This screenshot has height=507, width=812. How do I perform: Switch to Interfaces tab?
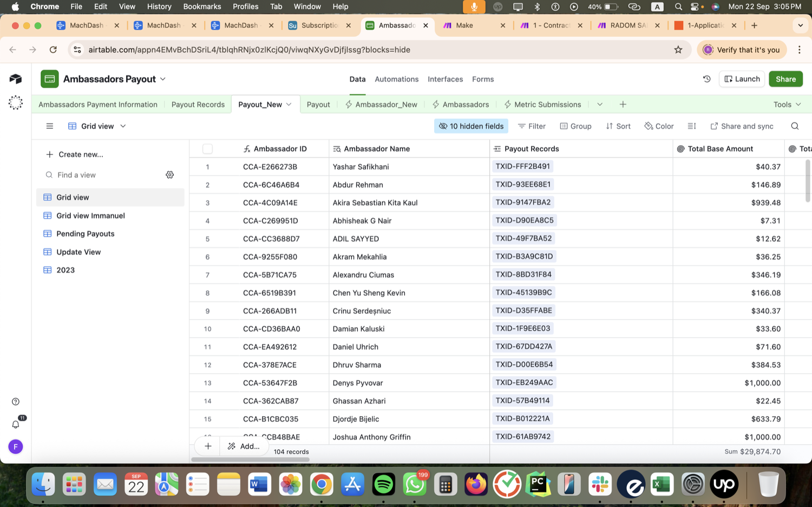click(446, 79)
